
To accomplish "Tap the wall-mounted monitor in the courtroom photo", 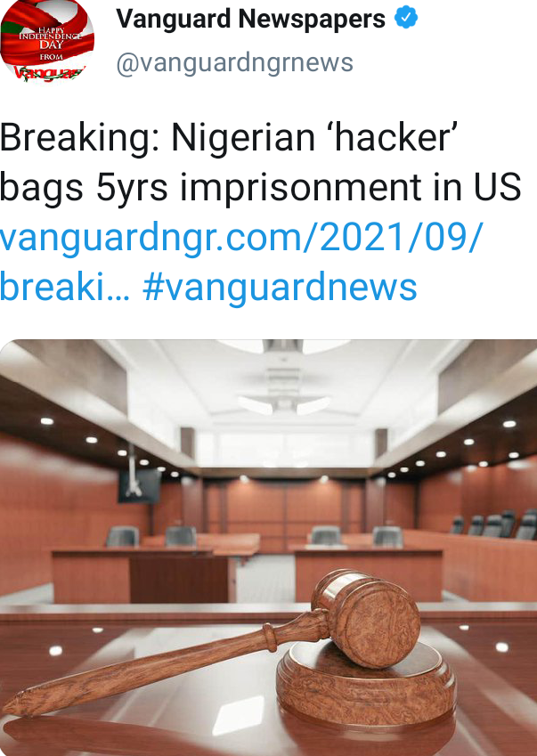I will click(x=140, y=486).
